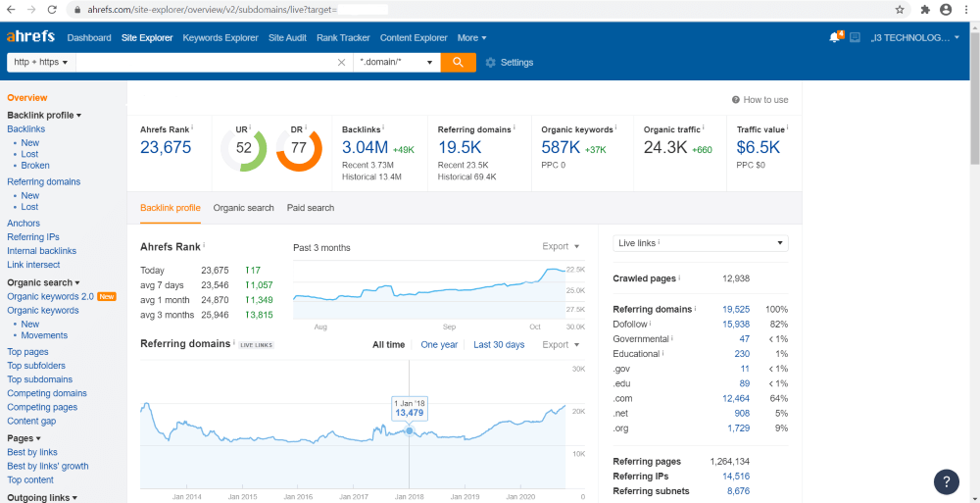
Task: Expand the http + https protocol dropdown
Action: [41, 63]
